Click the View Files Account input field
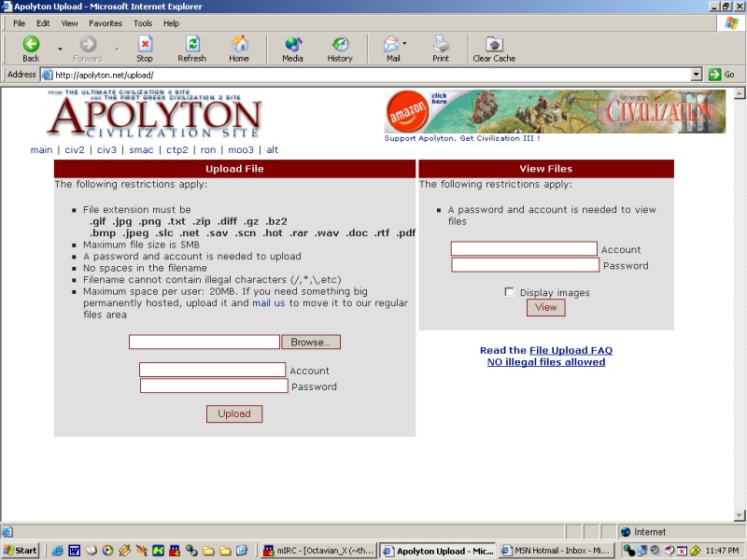 pyautogui.click(x=524, y=249)
